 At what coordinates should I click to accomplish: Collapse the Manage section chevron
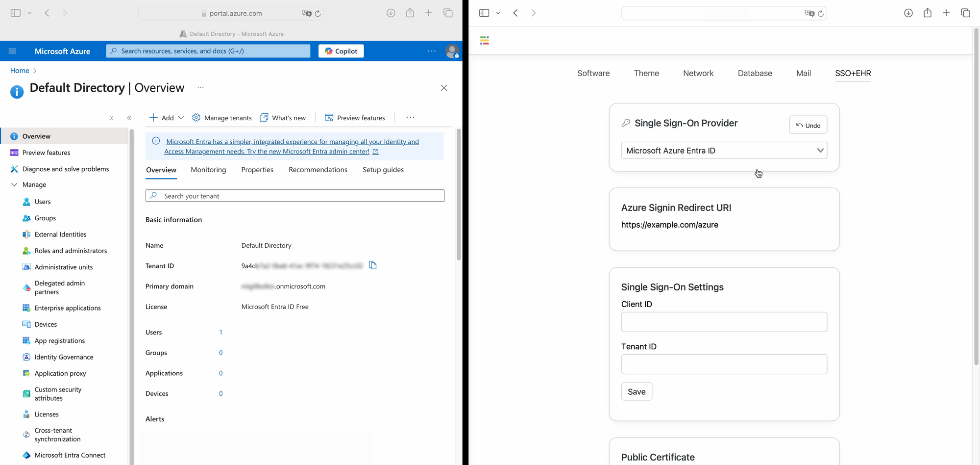coord(14,184)
